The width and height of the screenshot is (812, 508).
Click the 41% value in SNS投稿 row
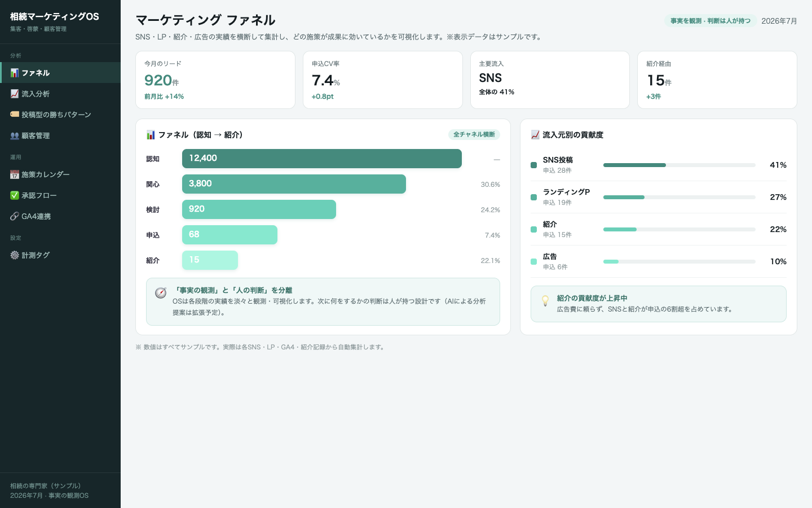pos(778,165)
